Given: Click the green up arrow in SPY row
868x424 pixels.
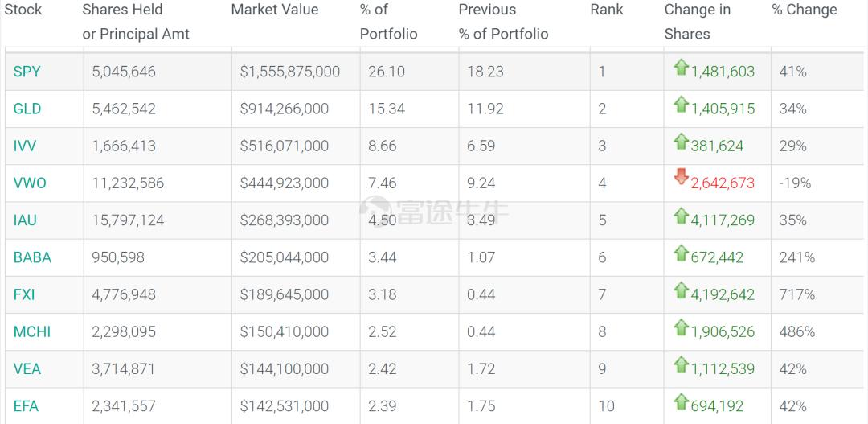Looking at the screenshot, I should click(682, 68).
